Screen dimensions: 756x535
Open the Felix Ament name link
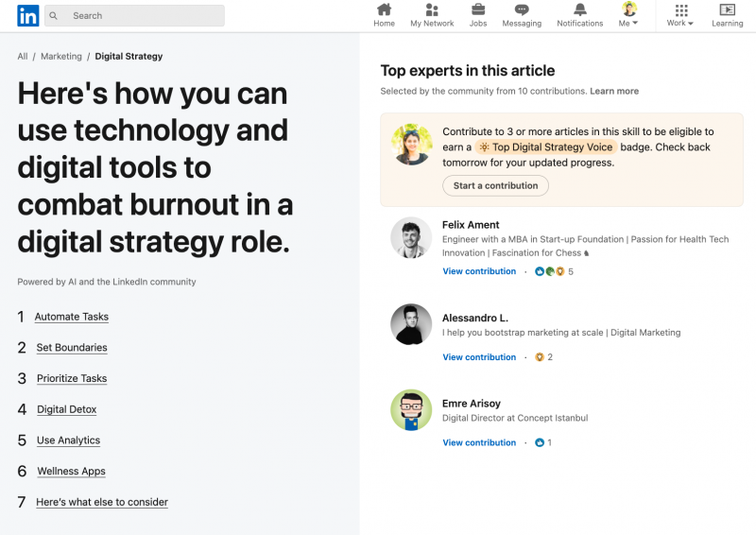tap(471, 225)
